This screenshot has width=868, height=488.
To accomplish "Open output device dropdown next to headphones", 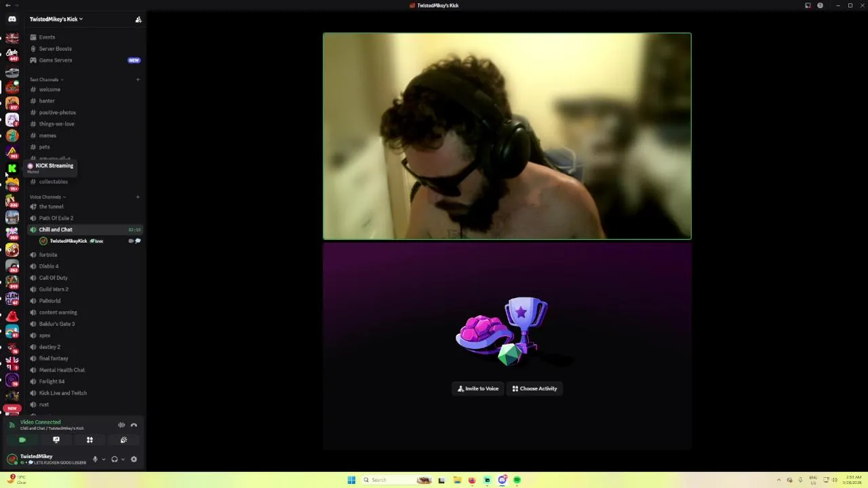I will click(122, 460).
